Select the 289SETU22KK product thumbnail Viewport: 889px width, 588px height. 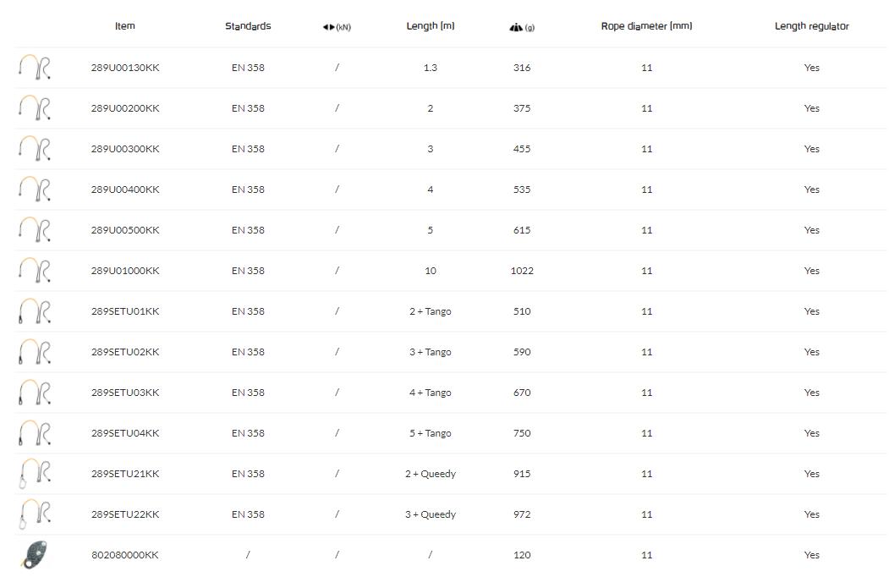click(34, 514)
